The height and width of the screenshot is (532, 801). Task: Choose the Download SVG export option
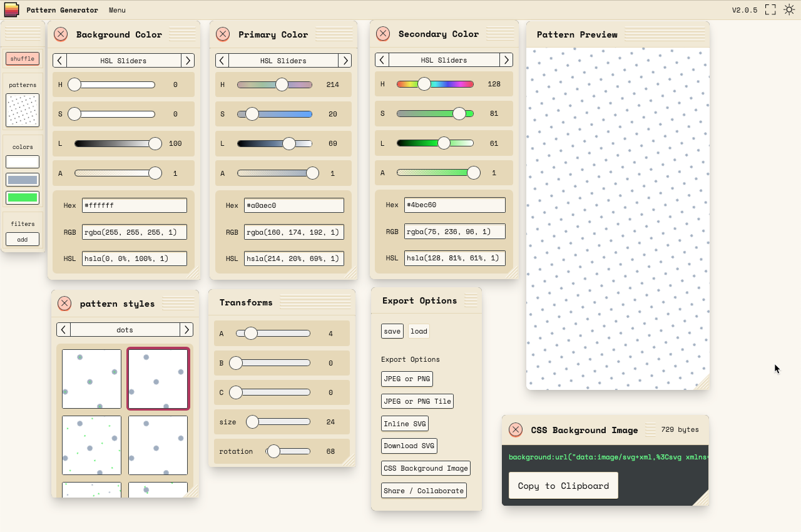(409, 446)
